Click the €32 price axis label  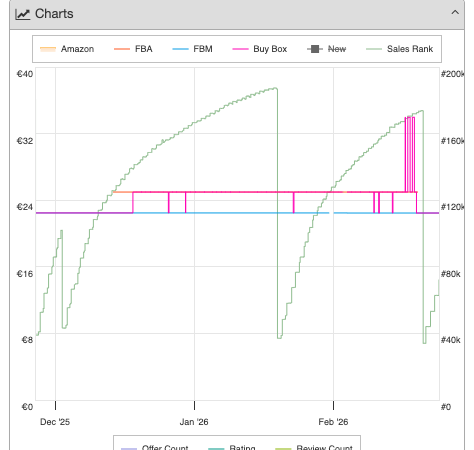(x=25, y=141)
